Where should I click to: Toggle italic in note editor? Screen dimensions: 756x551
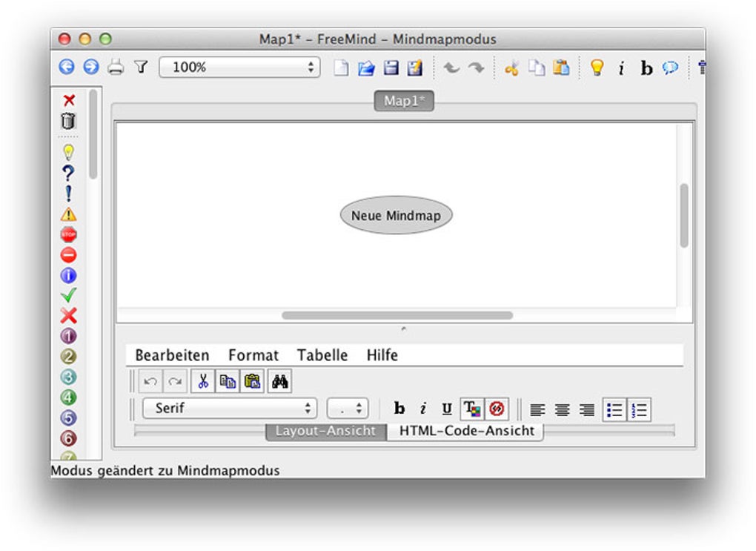pos(423,409)
